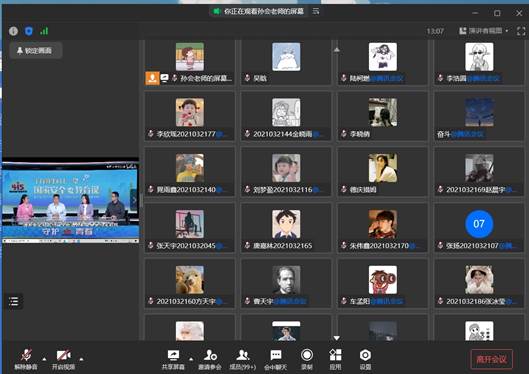This screenshot has width=529, height=374.
Task: Select participant name ending 2021032165
Action: (283, 246)
